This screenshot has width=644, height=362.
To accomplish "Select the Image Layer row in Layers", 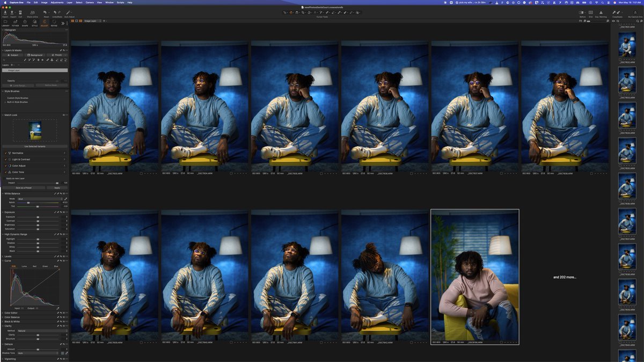I will point(34,70).
